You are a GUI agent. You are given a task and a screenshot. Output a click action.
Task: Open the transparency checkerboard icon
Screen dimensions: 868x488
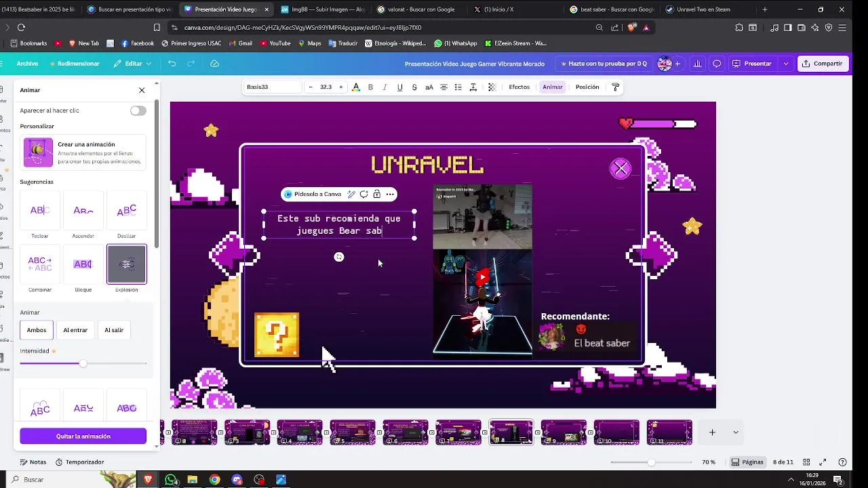tap(492, 87)
